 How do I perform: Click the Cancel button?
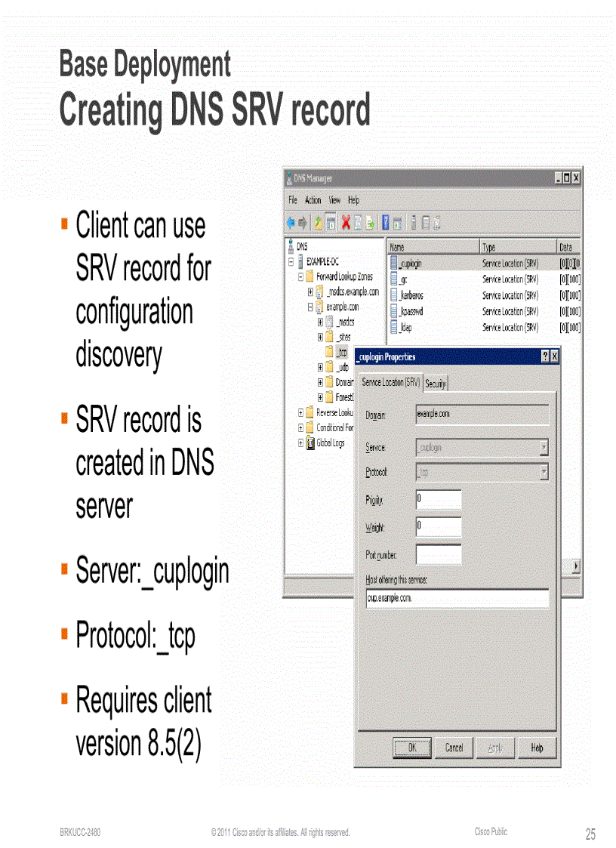454,748
